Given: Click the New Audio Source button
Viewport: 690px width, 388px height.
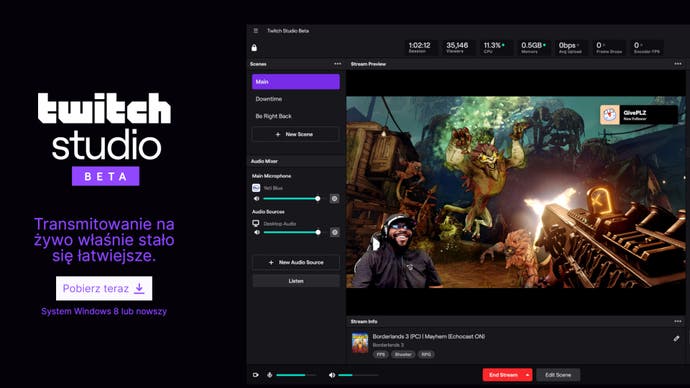Looking at the screenshot, I should tap(296, 262).
